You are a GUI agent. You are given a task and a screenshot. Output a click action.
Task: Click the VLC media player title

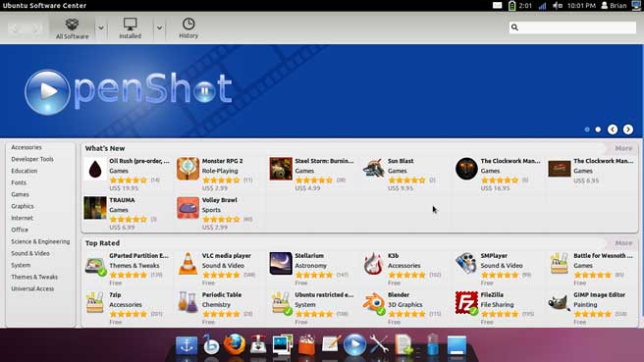click(227, 256)
